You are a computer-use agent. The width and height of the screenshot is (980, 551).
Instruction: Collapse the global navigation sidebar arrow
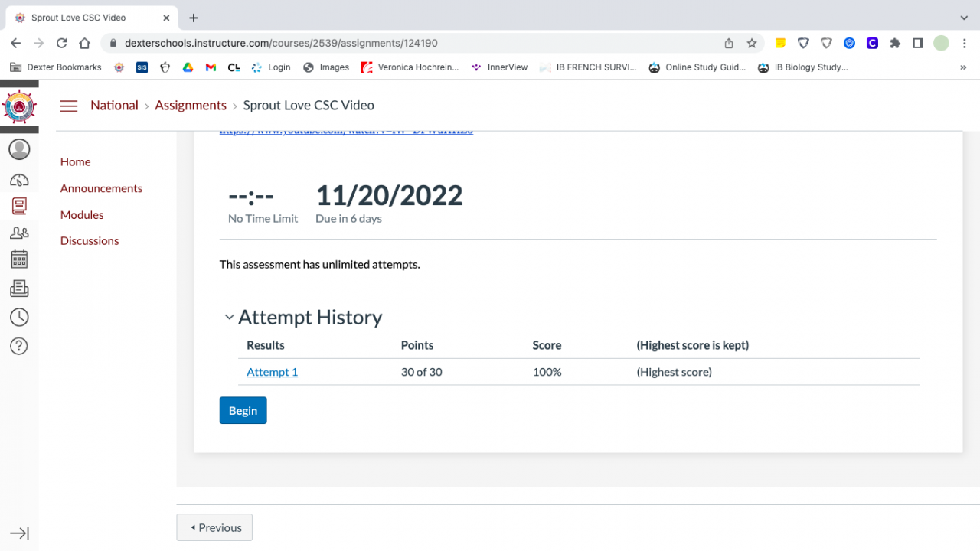19,533
